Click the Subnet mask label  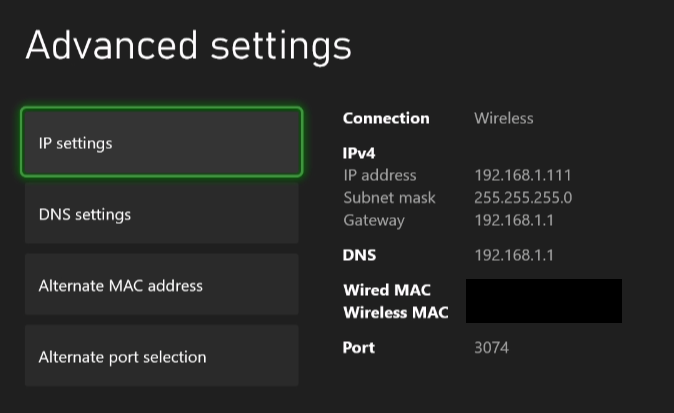coord(389,197)
